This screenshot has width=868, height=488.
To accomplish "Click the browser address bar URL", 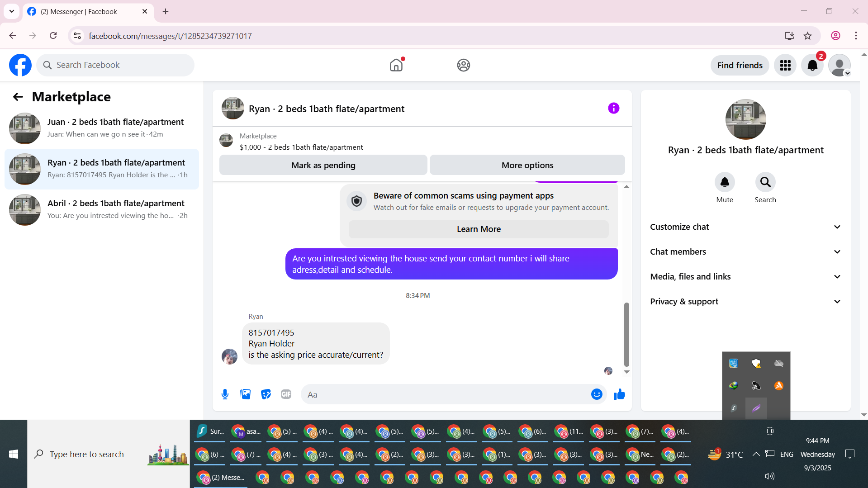I will point(170,36).
